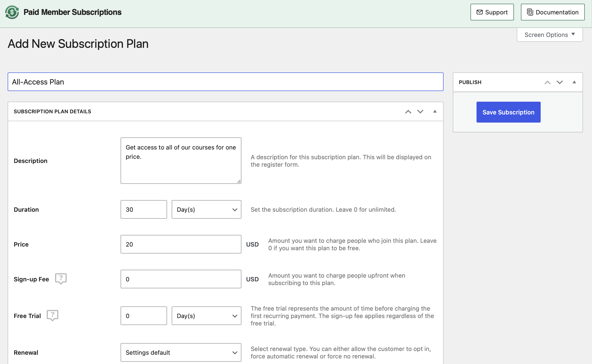592x364 pixels.
Task: Click the Duration number field
Action: click(144, 209)
